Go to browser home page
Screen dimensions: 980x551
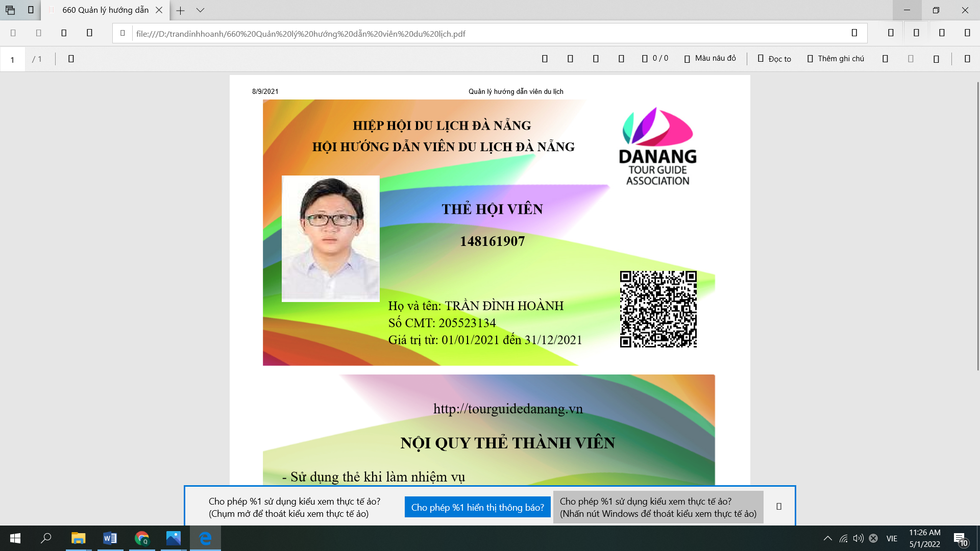89,33
